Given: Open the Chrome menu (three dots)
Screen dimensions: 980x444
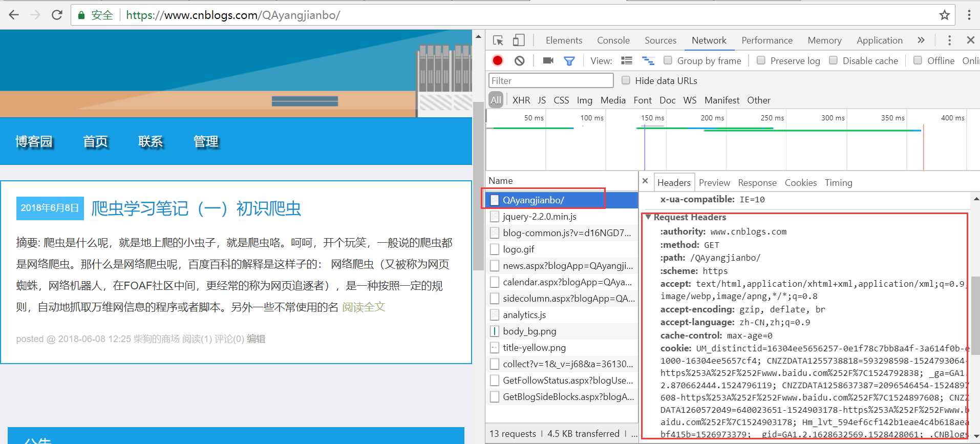Looking at the screenshot, I should 969,15.
